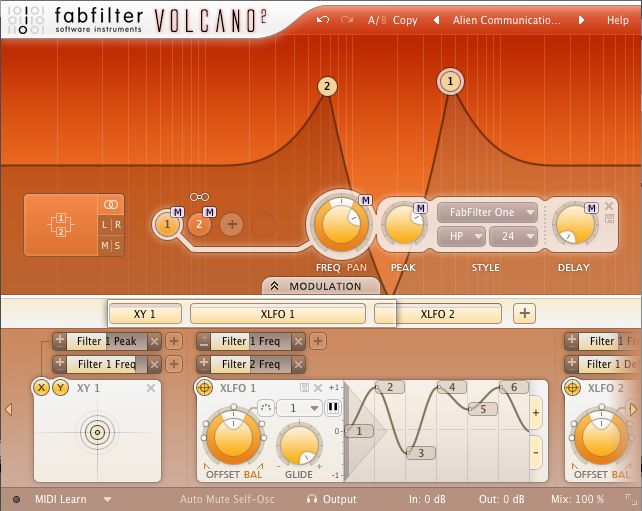Add a new modulation source
The width and height of the screenshot is (642, 511).
pyautogui.click(x=524, y=313)
